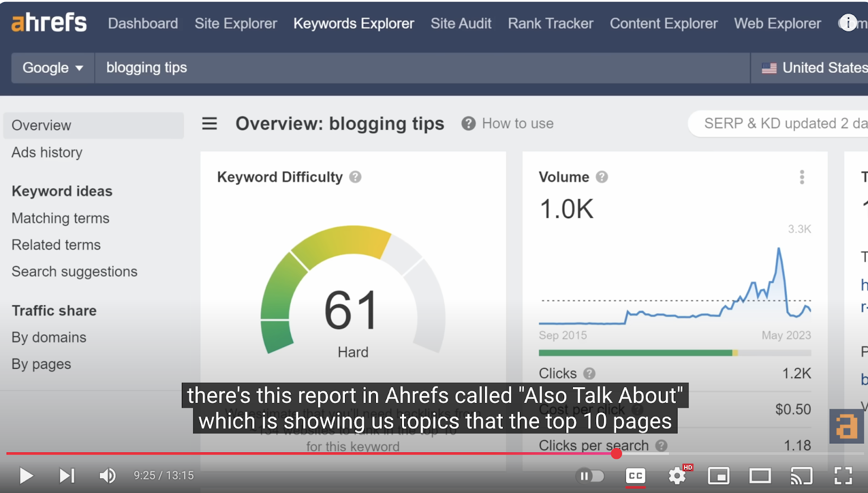Viewport: 868px width, 493px height.
Task: Open Traffic share By pages
Action: (41, 364)
